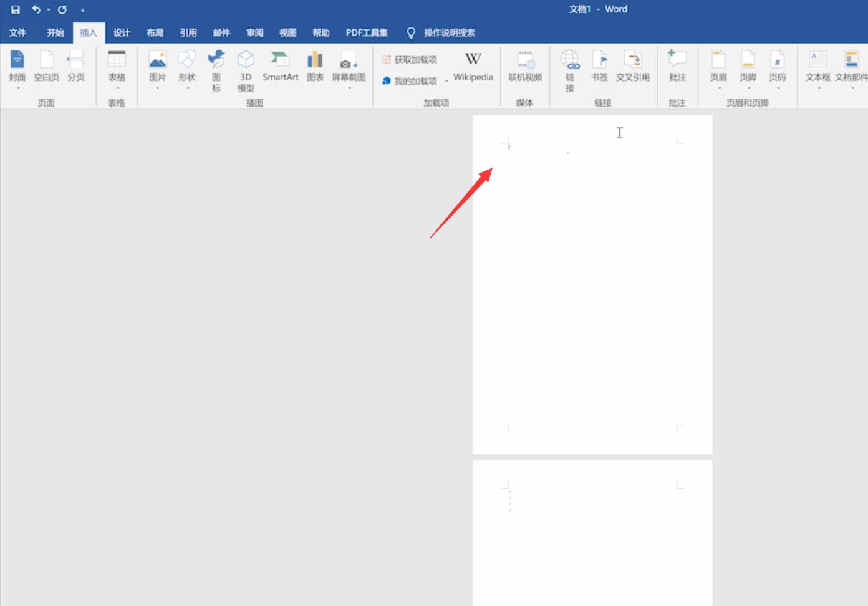
Task: Open the 页码 page number dropdown
Action: (777, 69)
